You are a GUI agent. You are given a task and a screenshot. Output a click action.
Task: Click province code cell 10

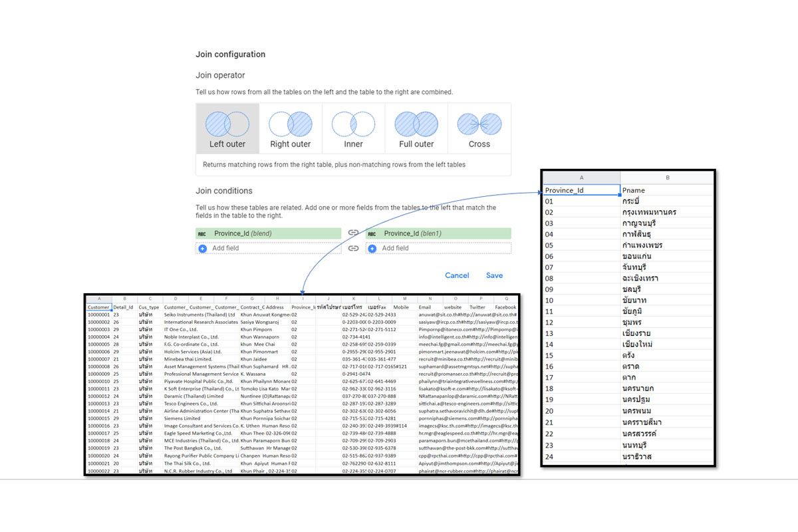tap(582, 301)
